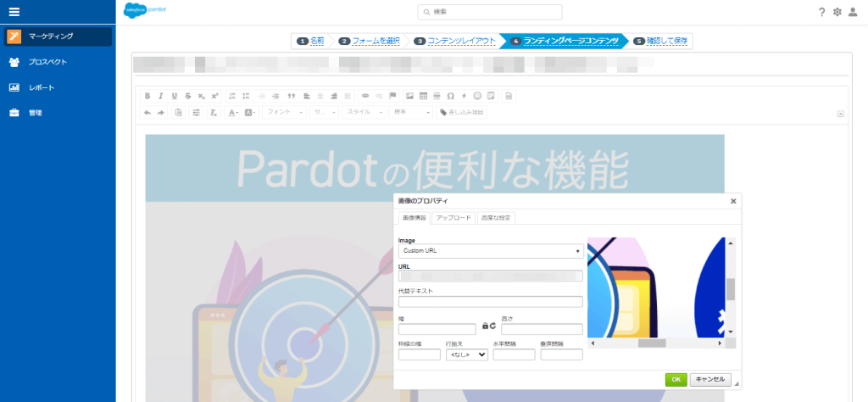Click the 高さ height input field
This screenshot has height=402, width=868.
(x=542, y=329)
